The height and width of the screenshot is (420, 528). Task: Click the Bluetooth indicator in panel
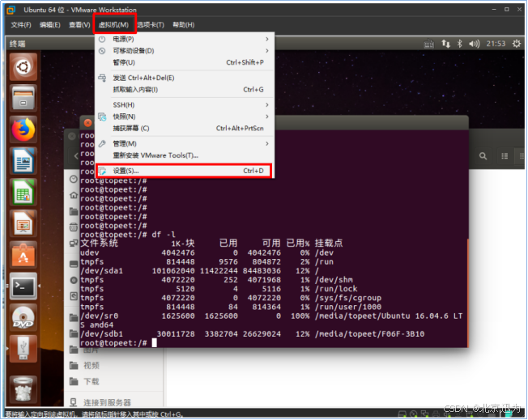click(x=460, y=44)
